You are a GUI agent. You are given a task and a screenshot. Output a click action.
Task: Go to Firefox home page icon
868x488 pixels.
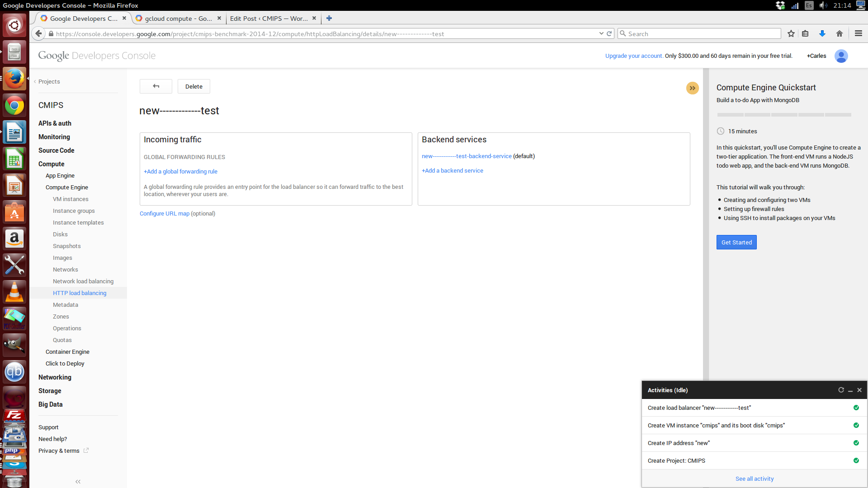pyautogui.click(x=840, y=33)
